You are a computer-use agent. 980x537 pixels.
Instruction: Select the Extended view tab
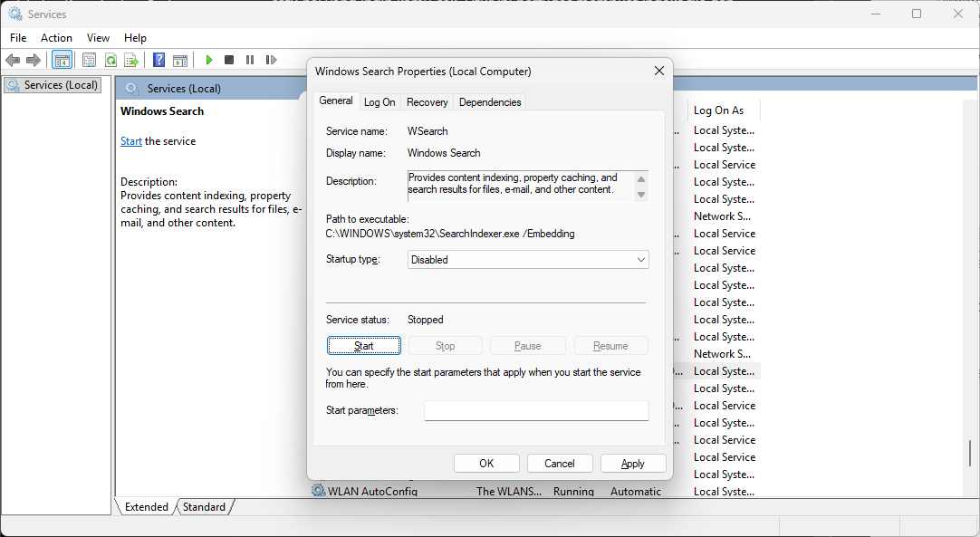146,507
